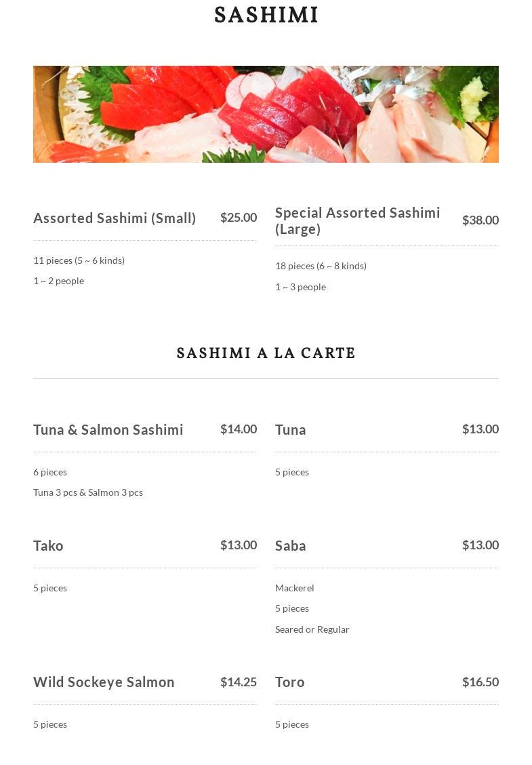Image resolution: width=532 pixels, height=765 pixels.
Task: Click the $38.00 price label
Action: [480, 220]
